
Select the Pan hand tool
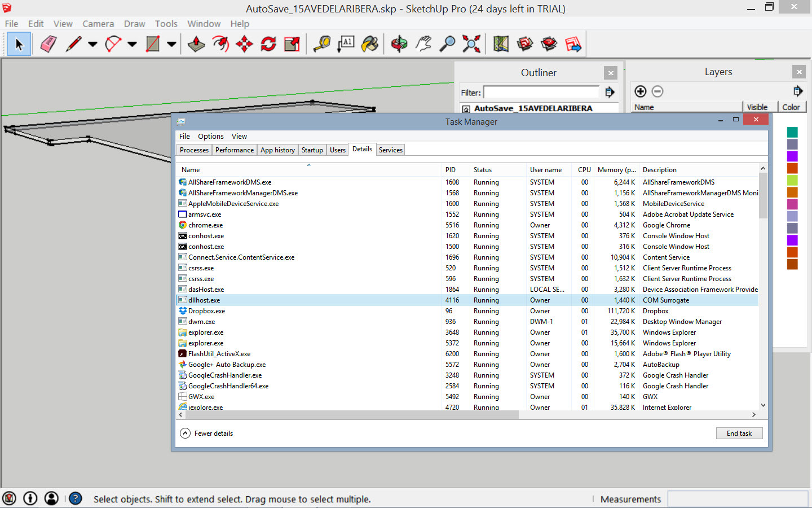[x=423, y=44]
